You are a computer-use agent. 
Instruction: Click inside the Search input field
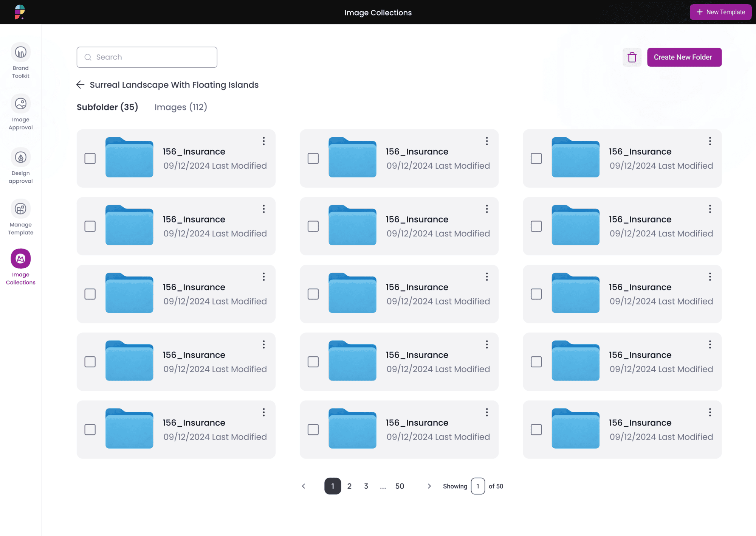coord(147,57)
